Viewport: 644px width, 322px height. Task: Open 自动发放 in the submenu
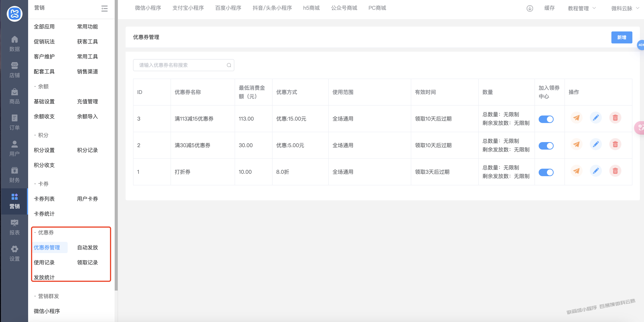click(x=87, y=247)
